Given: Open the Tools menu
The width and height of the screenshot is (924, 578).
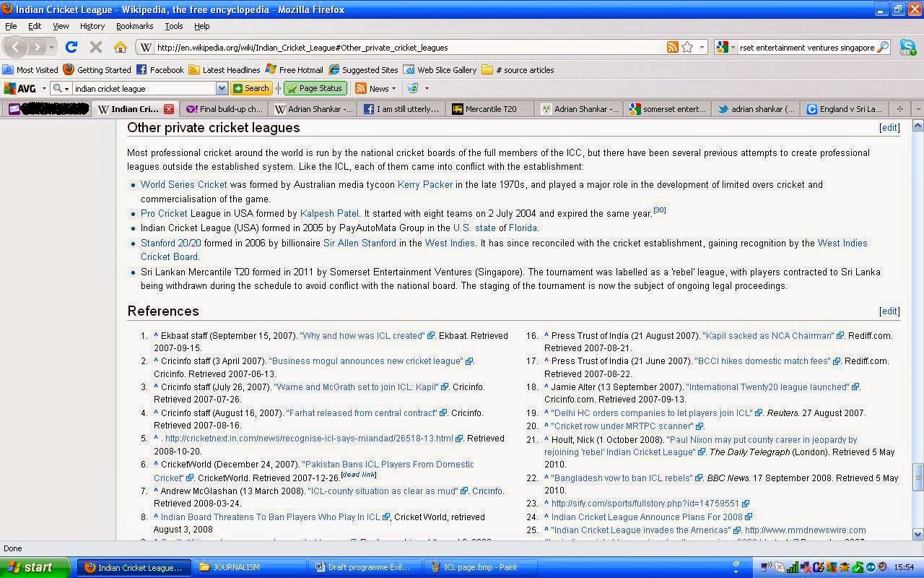Looking at the screenshot, I should tap(174, 26).
